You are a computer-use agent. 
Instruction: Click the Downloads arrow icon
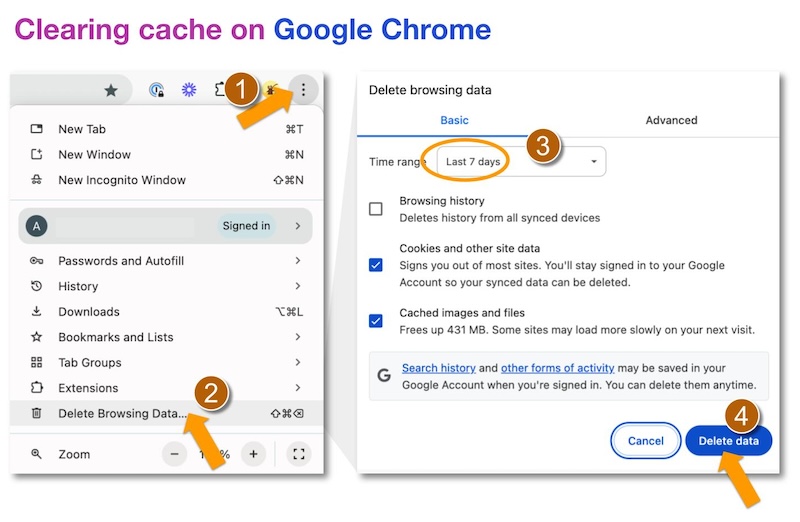tap(37, 311)
